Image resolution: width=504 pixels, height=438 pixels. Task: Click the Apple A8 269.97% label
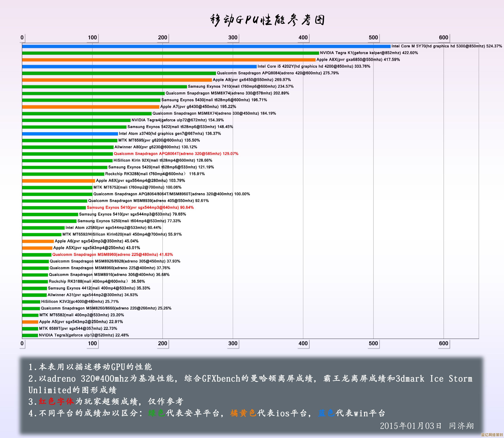click(x=251, y=80)
